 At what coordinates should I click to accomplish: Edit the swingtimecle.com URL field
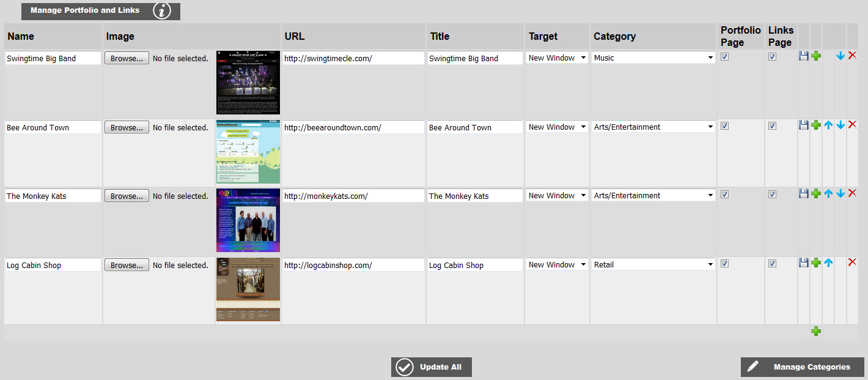tap(353, 58)
